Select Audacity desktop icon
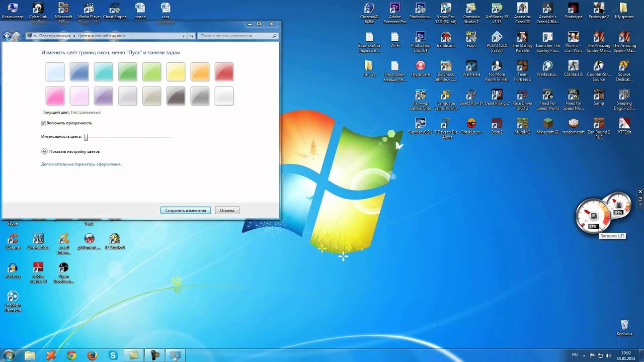This screenshot has height=362, width=644. tap(13, 270)
